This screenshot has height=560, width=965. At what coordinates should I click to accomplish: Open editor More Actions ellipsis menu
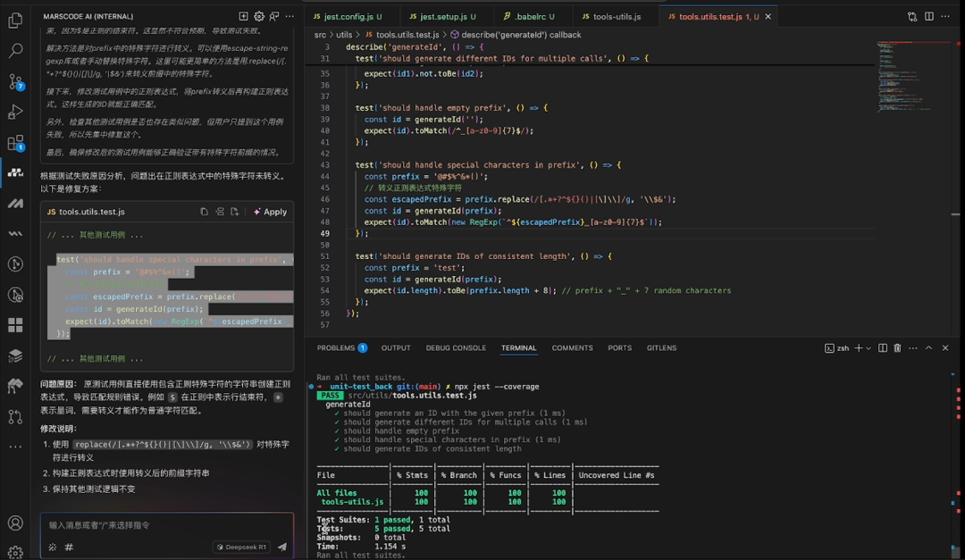(x=946, y=16)
